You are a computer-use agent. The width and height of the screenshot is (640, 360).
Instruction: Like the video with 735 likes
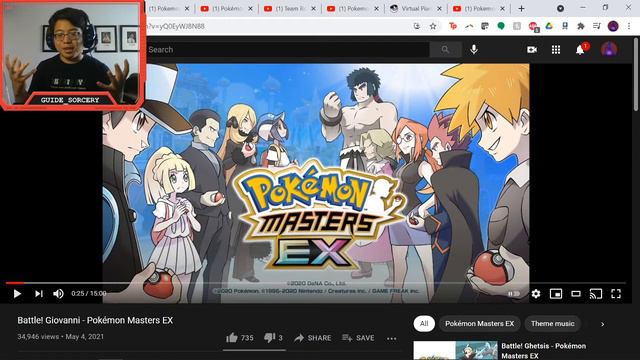[x=240, y=338]
